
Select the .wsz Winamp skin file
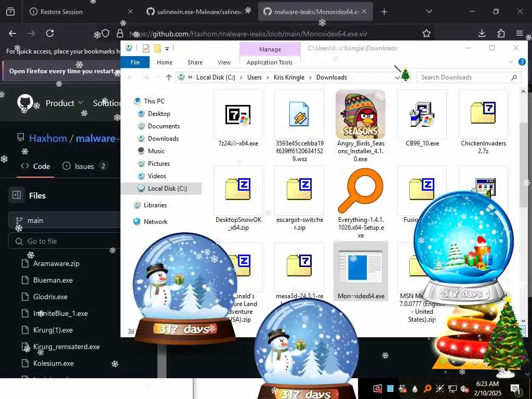pyautogui.click(x=299, y=126)
